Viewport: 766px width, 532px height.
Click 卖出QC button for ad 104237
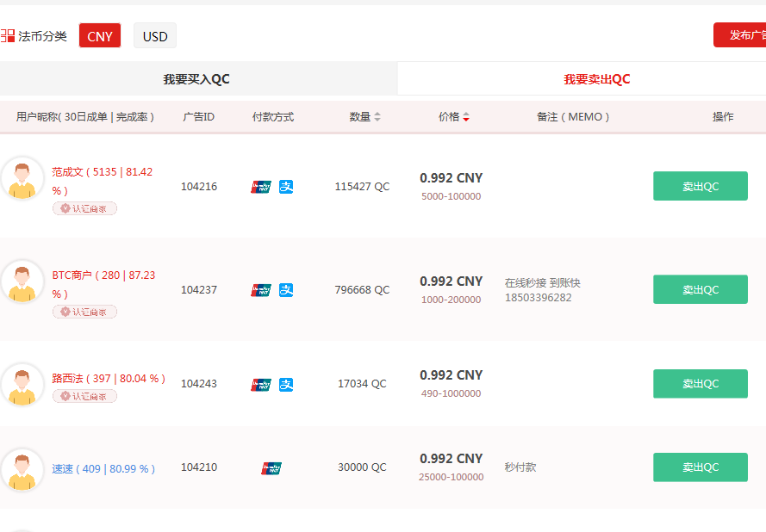pos(700,289)
